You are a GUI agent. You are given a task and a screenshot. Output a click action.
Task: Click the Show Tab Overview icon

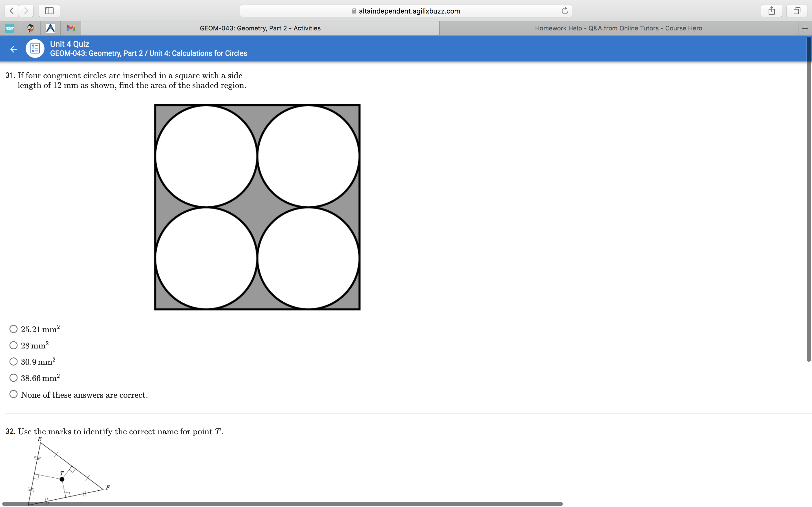pyautogui.click(x=796, y=10)
